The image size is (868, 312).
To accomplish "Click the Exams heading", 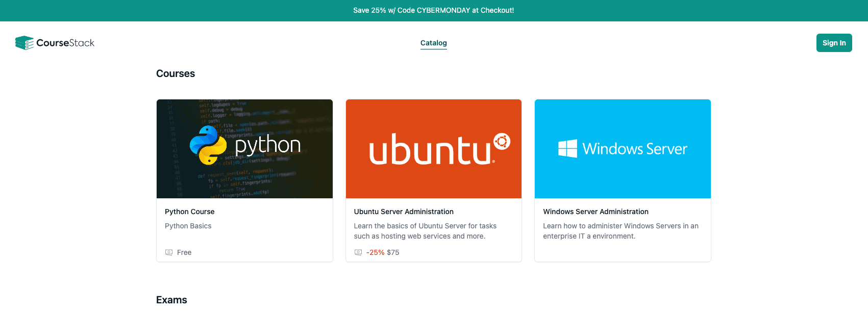I will click(171, 300).
